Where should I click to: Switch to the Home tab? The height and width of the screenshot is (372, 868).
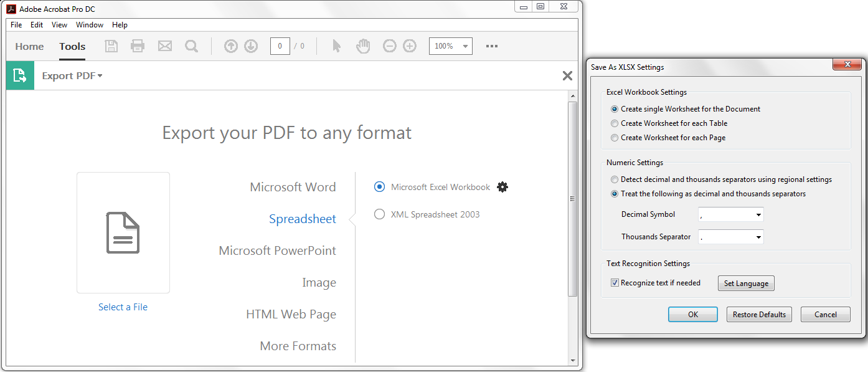pos(29,46)
